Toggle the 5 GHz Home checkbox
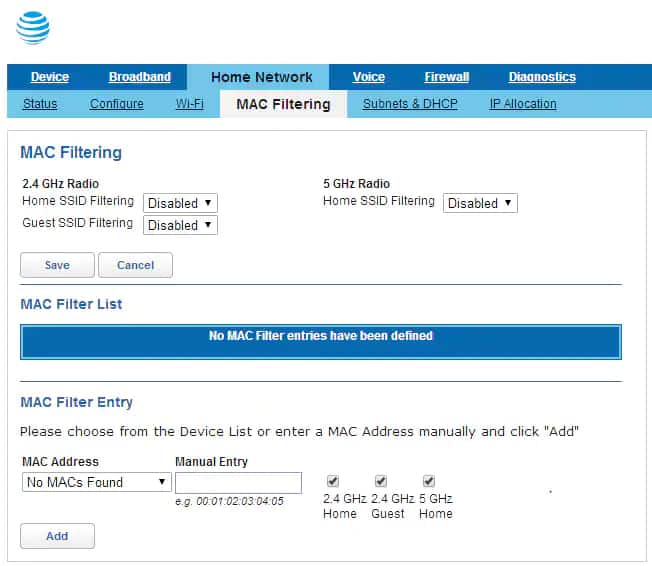Image resolution: width=652 pixels, height=566 pixels. pyautogui.click(x=429, y=481)
